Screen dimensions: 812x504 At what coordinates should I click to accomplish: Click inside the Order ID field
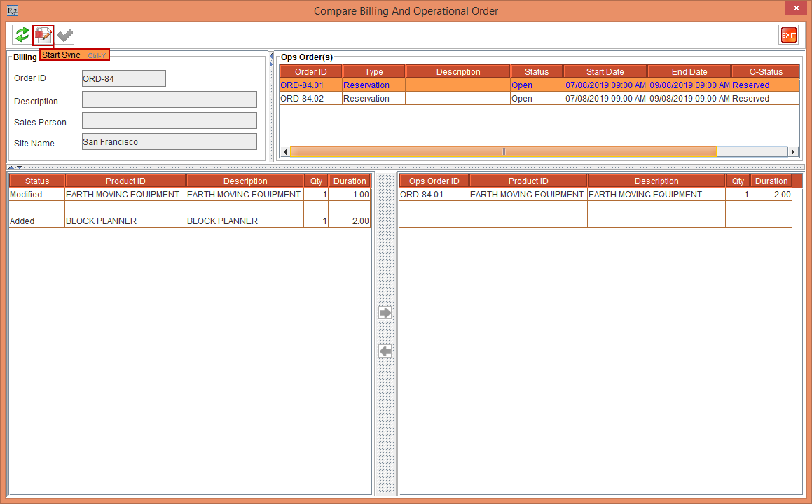pyautogui.click(x=123, y=78)
